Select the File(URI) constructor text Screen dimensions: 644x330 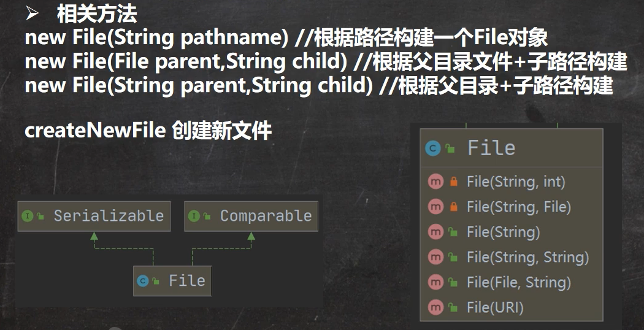click(495, 307)
